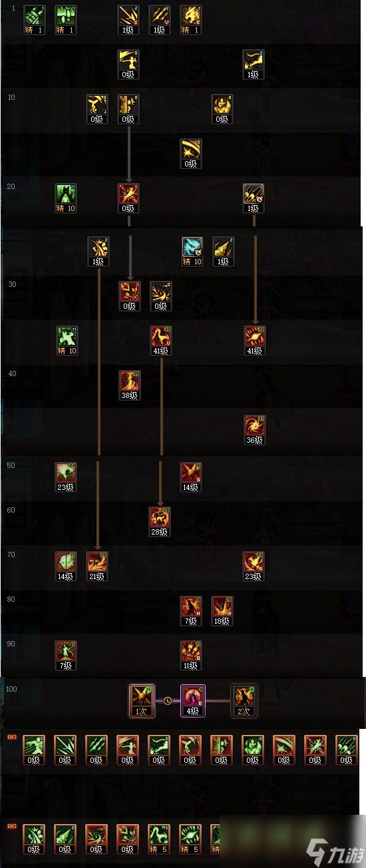Click the 23级 skill in level 70 row

pyautogui.click(x=254, y=566)
